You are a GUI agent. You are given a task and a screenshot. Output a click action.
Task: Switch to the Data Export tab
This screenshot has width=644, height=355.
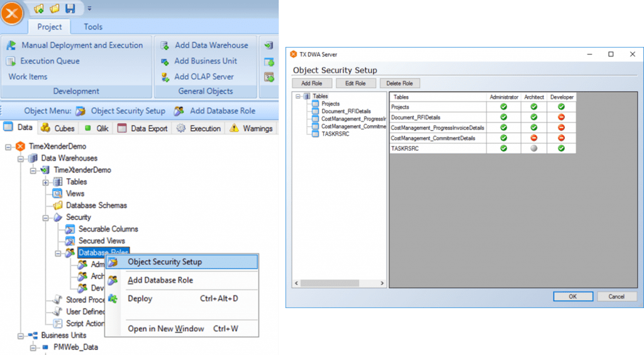tap(143, 128)
